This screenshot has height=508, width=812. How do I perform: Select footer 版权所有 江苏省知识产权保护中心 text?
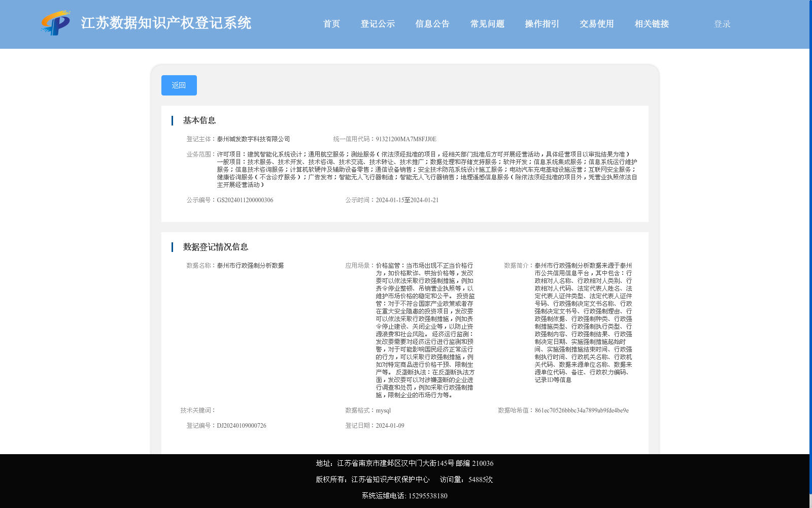tap(373, 480)
